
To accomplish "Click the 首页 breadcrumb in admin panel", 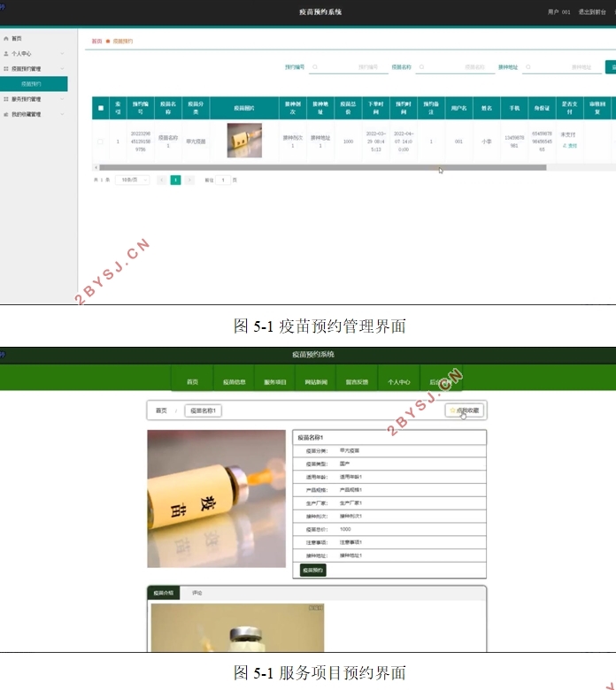I will point(96,42).
